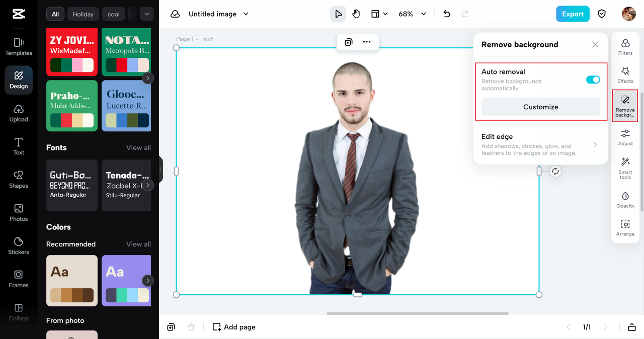Open the Collage panel

click(19, 312)
